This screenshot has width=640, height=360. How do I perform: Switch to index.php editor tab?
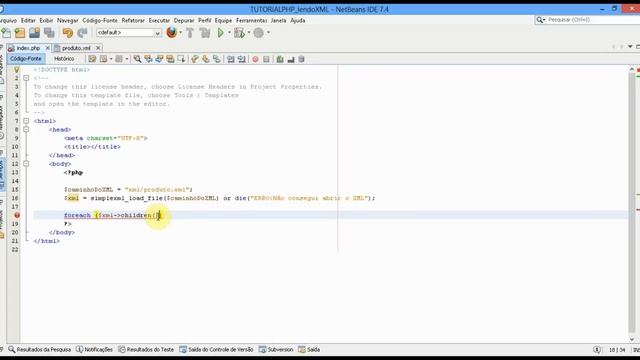click(x=28, y=48)
